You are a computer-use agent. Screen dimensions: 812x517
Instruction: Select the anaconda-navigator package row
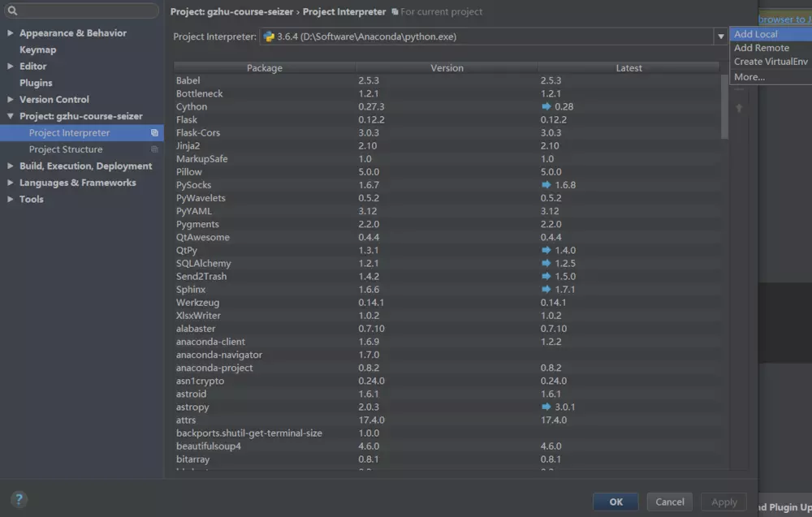coord(447,355)
